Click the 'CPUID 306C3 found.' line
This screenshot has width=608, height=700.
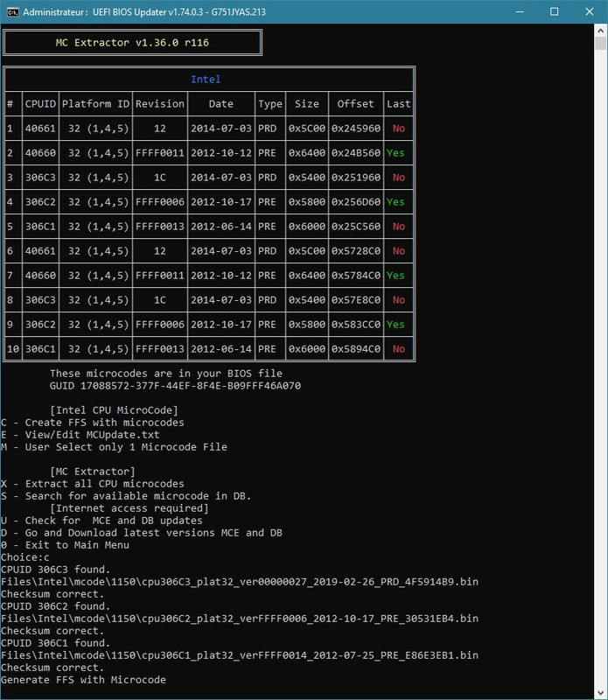tap(55, 570)
